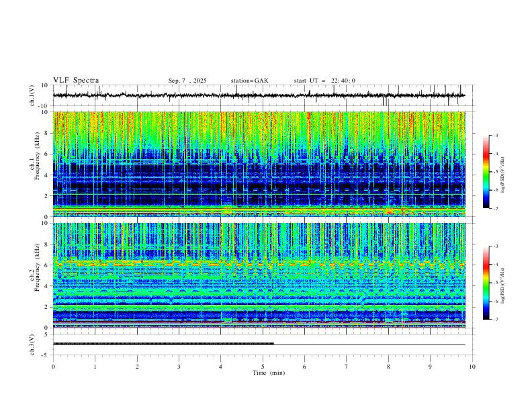Click time axis tick label "7"
The width and height of the screenshot is (532, 411).
click(x=347, y=367)
